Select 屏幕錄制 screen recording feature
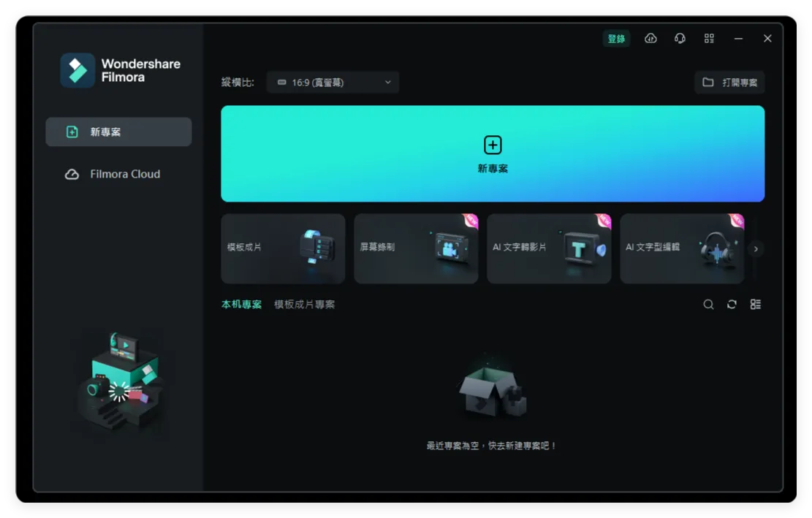This screenshot has height=518, width=812. 415,248
